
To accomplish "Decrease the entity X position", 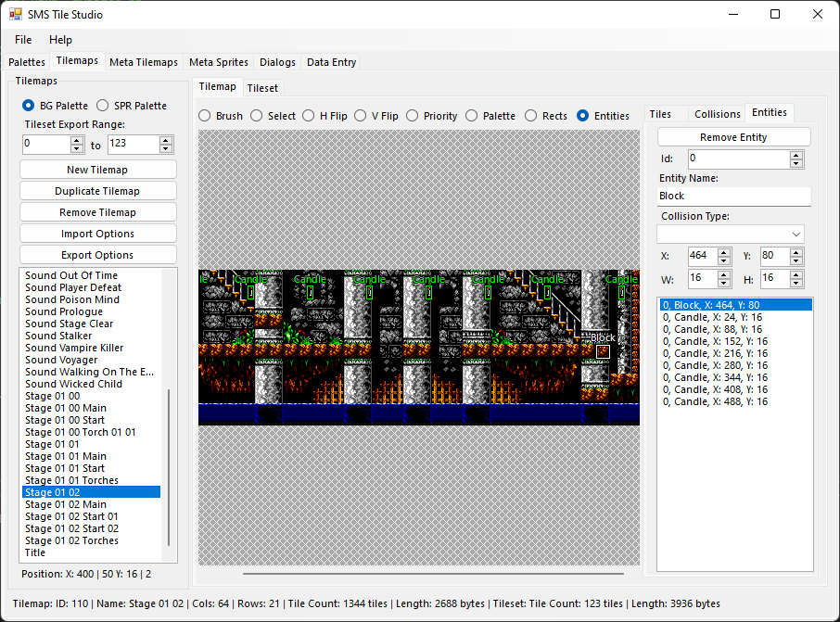I will click(x=724, y=260).
